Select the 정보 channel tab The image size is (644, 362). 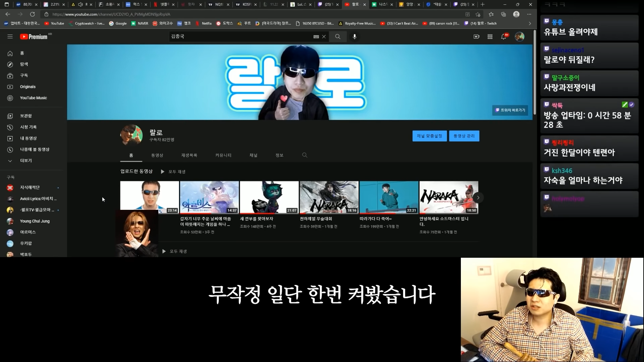point(279,155)
